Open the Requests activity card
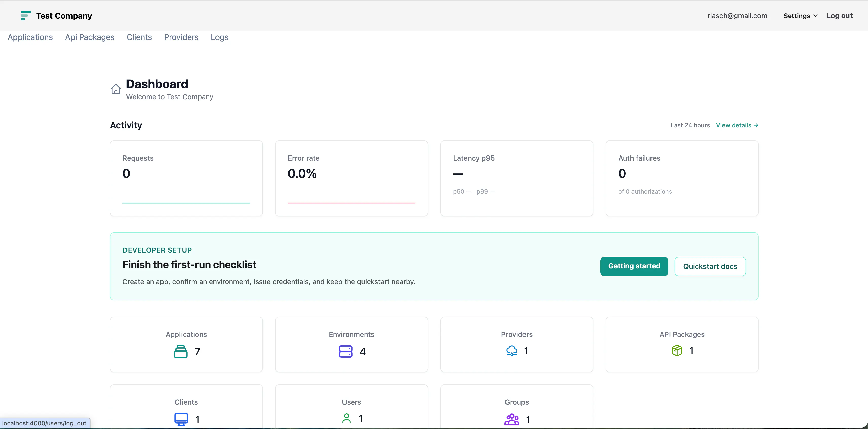Screen dimensions: 868x429 [x=186, y=178]
